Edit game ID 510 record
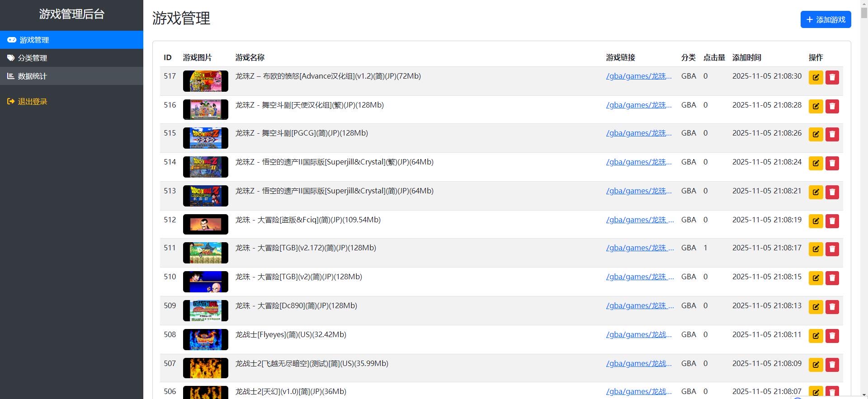Image resolution: width=868 pixels, height=399 pixels. pos(816,278)
